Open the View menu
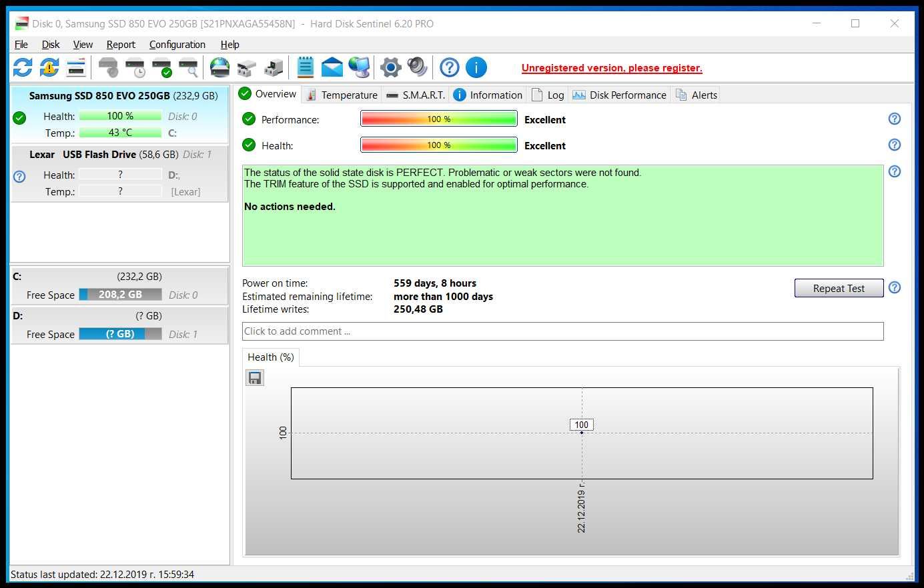 [83, 44]
